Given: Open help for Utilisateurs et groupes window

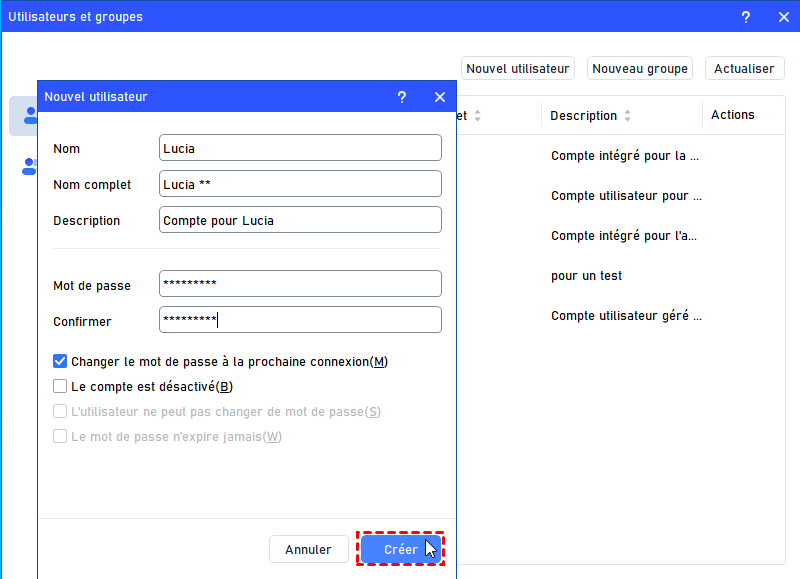Looking at the screenshot, I should [746, 17].
